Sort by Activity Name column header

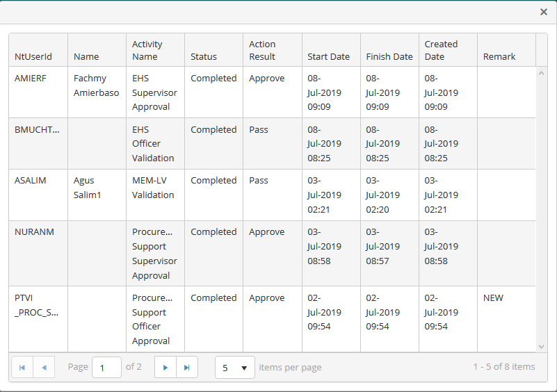147,50
